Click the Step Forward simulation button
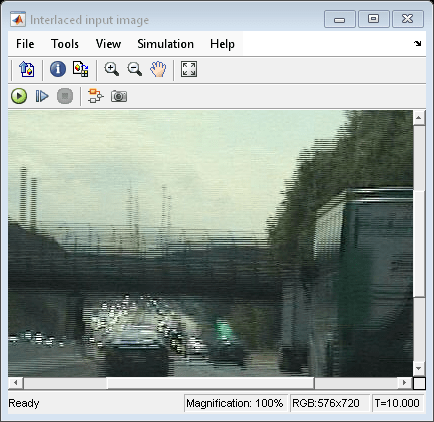Screen dimensions: 434x422 [x=42, y=96]
